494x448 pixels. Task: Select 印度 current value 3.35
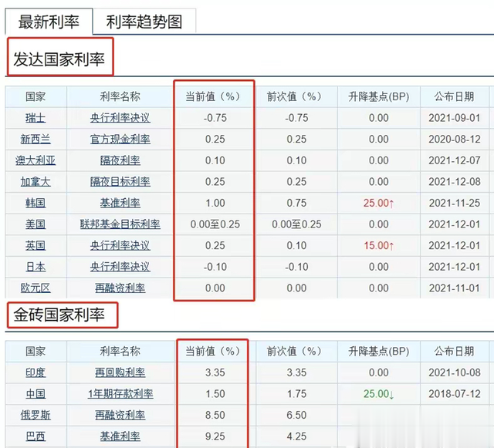pos(215,372)
